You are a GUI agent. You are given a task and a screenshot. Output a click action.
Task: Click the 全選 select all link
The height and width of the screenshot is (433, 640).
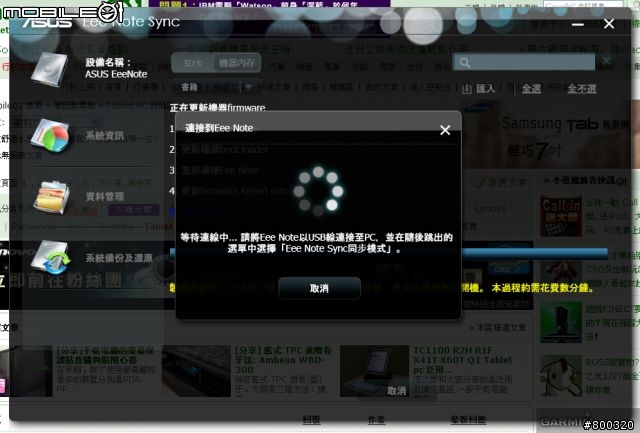coord(531,89)
